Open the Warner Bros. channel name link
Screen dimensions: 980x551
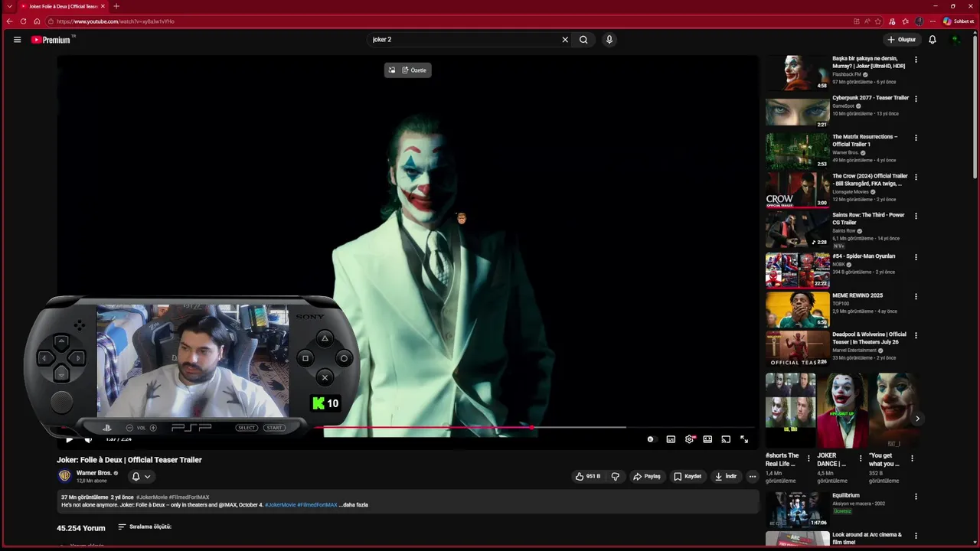click(94, 473)
